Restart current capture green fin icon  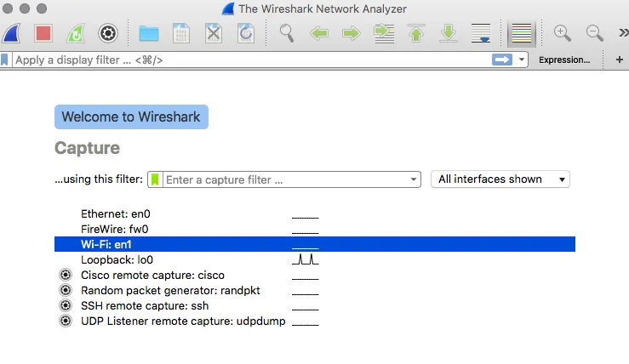point(76,33)
